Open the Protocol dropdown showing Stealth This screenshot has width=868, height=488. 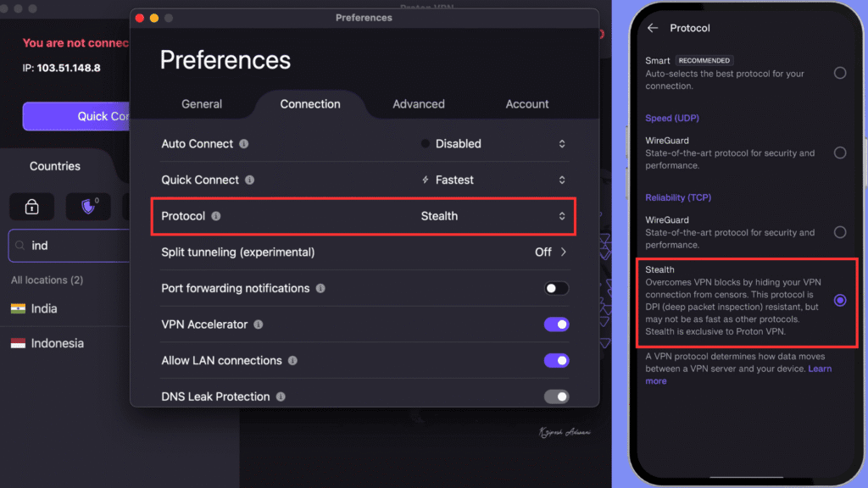click(x=561, y=216)
